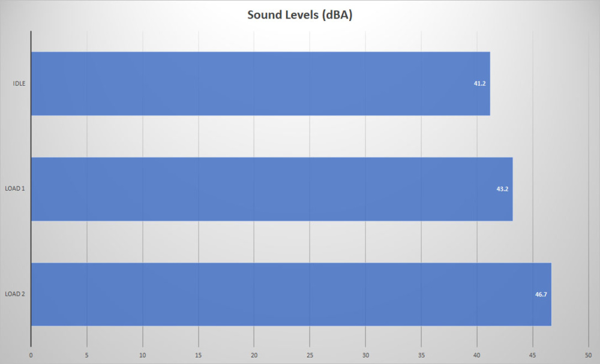Click the 40 axis tick label
This screenshot has height=364, width=600.
tap(477, 355)
